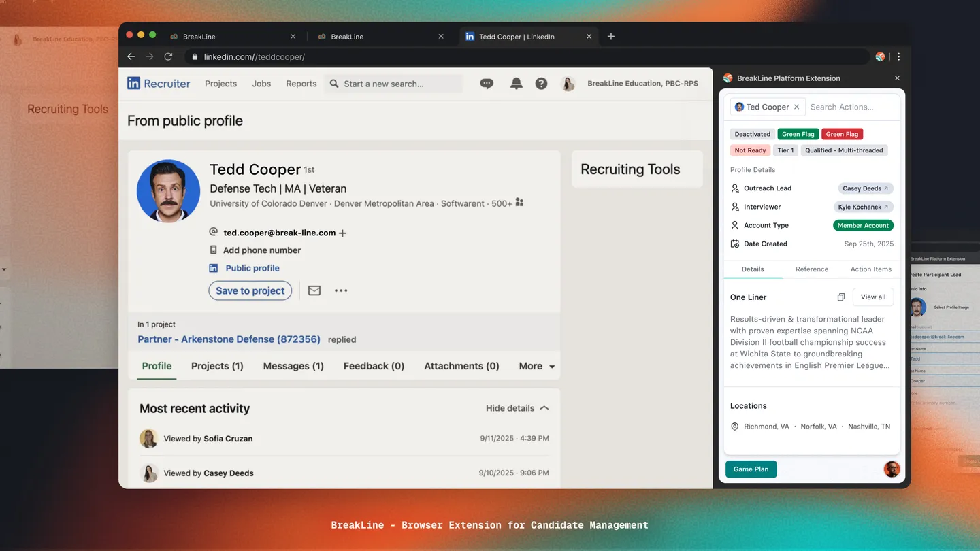The image size is (980, 551).
Task: Click Viewed by Sofia Cruzan entry
Action: point(344,439)
